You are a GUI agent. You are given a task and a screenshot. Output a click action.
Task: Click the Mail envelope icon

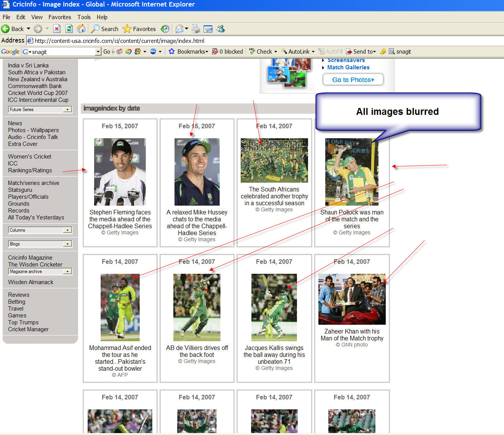tap(179, 29)
